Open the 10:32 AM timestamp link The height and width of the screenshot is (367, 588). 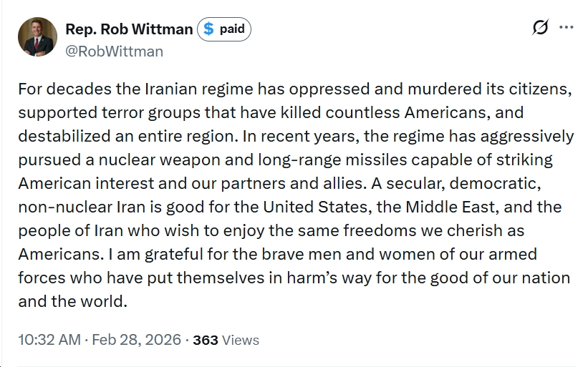tap(49, 340)
